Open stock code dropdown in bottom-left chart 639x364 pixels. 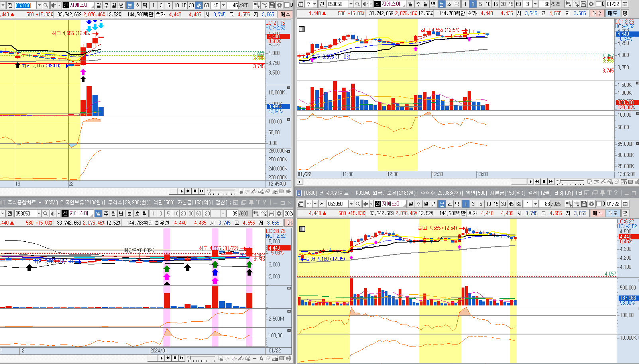[x=39, y=213]
